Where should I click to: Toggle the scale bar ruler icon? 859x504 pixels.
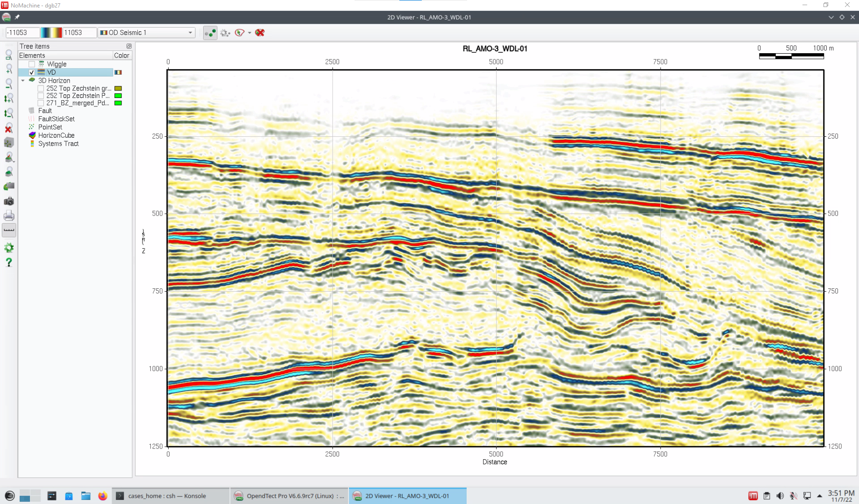8,230
